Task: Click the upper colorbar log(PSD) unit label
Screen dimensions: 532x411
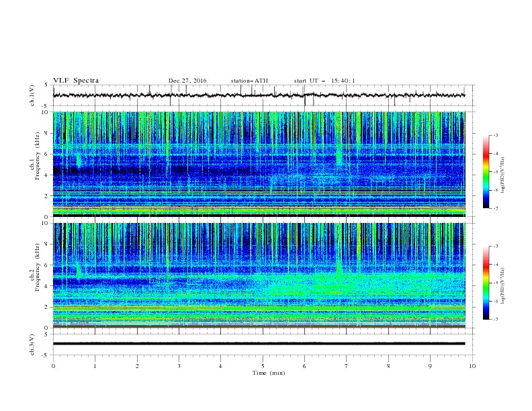Action: tap(503, 175)
